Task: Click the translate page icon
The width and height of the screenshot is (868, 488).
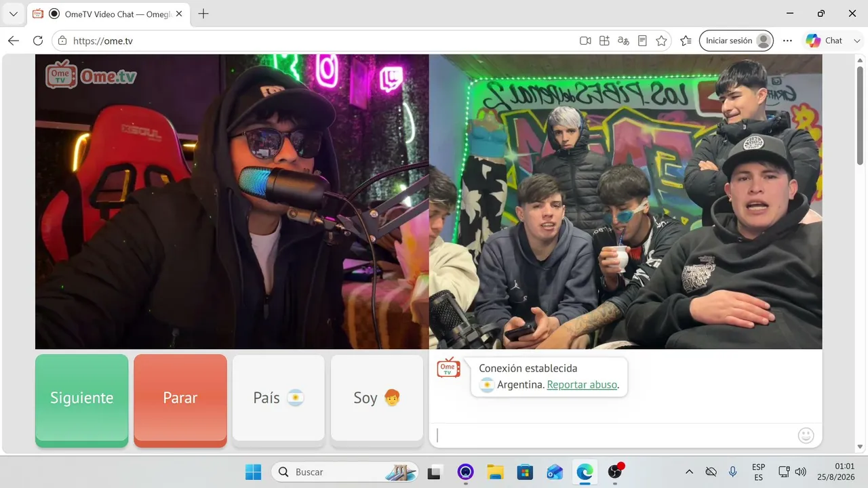Action: (623, 41)
